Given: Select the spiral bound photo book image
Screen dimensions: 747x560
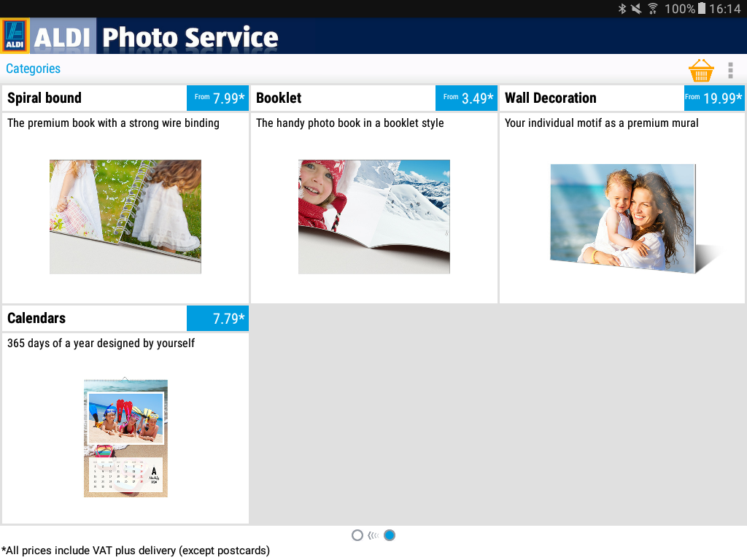Looking at the screenshot, I should 125,217.
